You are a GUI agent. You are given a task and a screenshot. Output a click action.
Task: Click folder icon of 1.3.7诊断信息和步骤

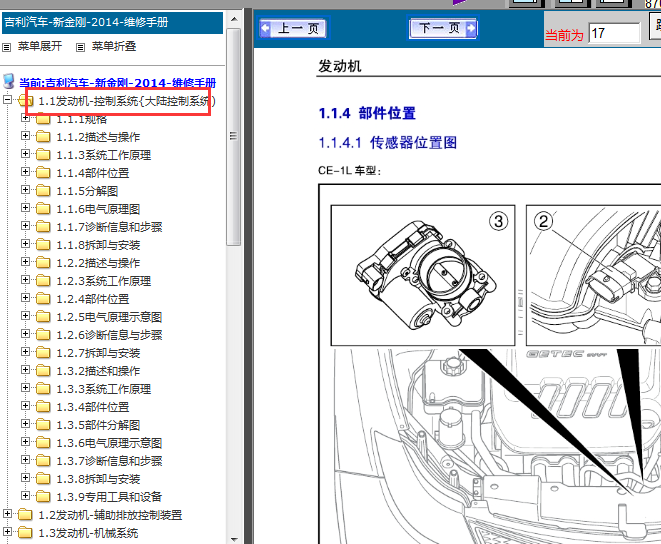(43, 461)
